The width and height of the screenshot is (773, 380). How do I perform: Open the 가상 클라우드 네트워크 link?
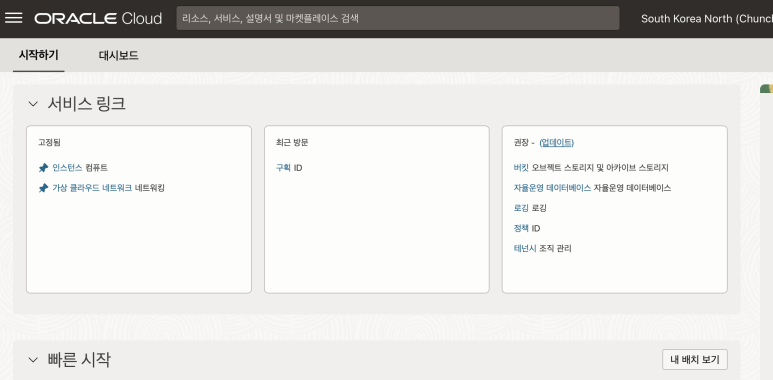(92, 188)
